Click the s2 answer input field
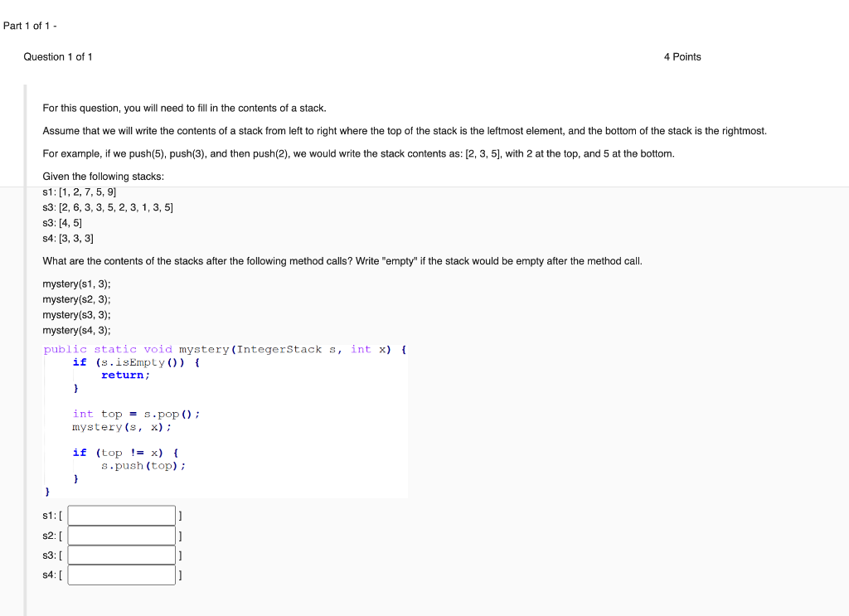Image resolution: width=849 pixels, height=616 pixels. pyautogui.click(x=121, y=535)
